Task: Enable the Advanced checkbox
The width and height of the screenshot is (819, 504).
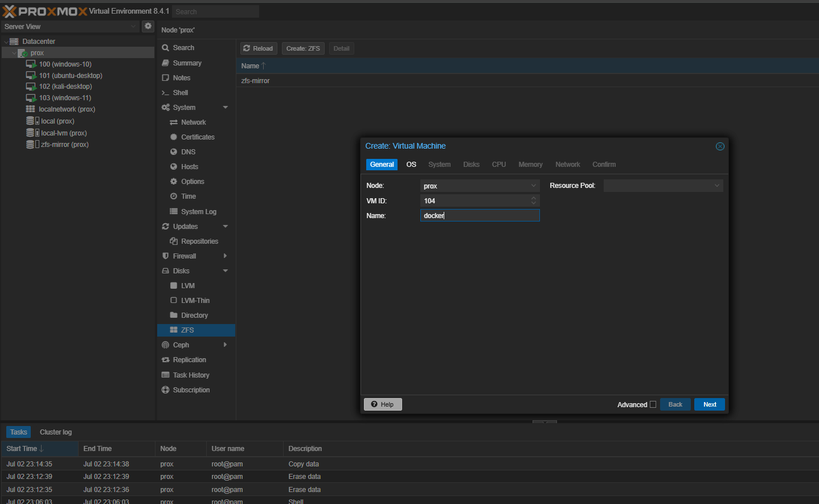Action: tap(653, 405)
